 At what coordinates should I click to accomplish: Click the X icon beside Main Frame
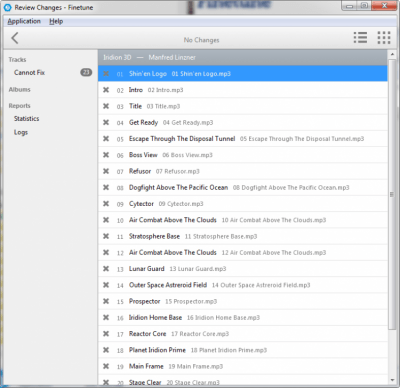[106, 366]
